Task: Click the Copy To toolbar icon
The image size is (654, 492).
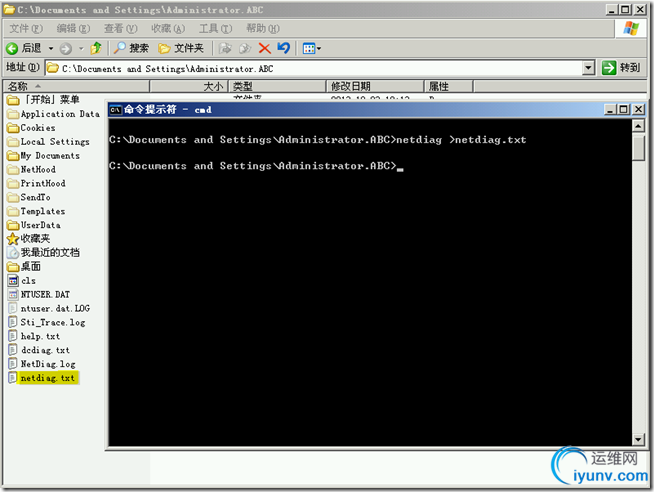Action: coord(245,48)
